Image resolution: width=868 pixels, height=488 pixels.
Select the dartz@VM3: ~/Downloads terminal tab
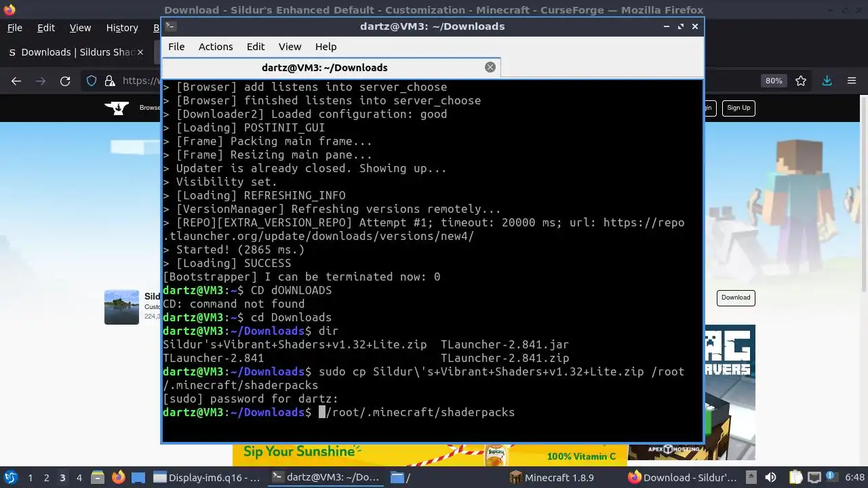[x=331, y=67]
